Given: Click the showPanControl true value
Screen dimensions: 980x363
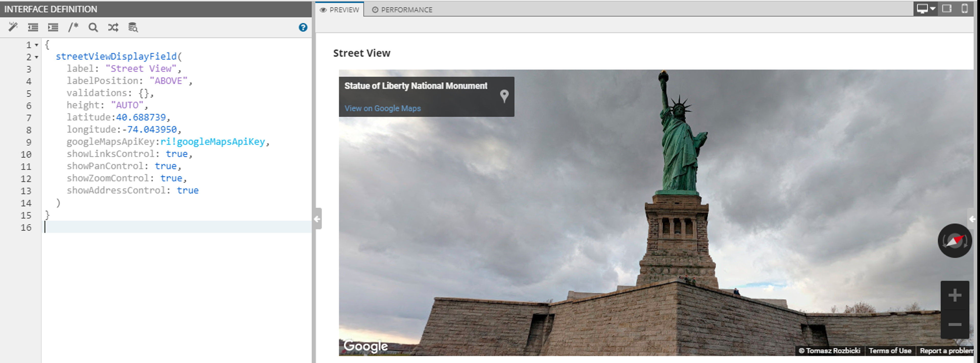Looking at the screenshot, I should click(165, 166).
